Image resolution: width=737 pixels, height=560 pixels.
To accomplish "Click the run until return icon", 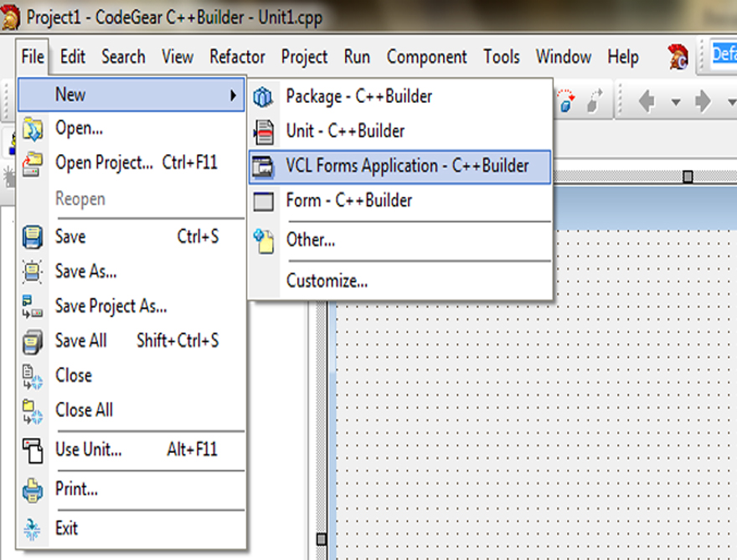I will tap(595, 101).
